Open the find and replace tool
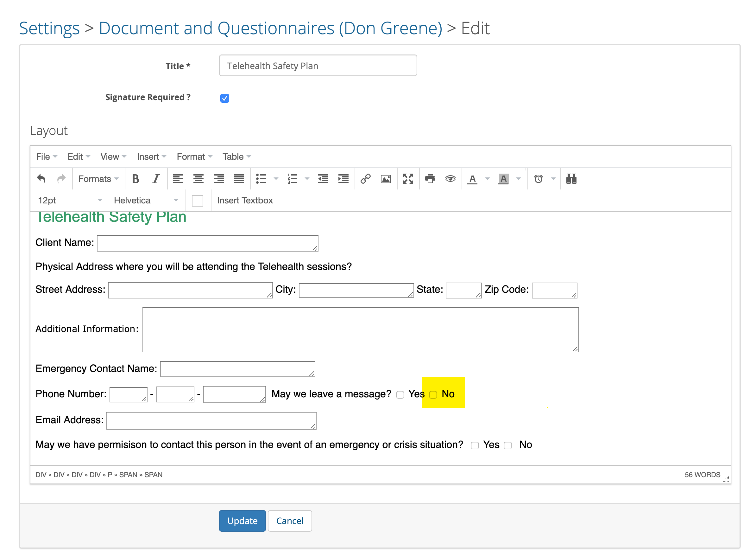The height and width of the screenshot is (557, 756). coord(571,179)
